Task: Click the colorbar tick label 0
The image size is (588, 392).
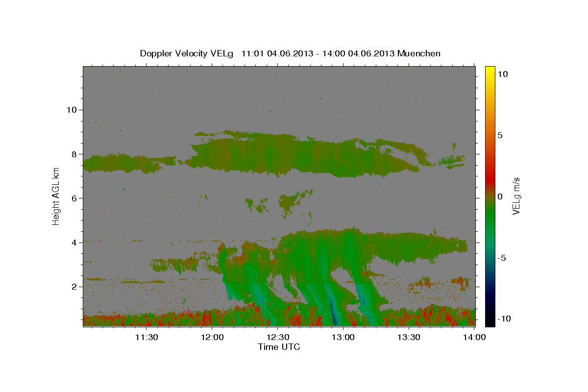Action: 500,196
